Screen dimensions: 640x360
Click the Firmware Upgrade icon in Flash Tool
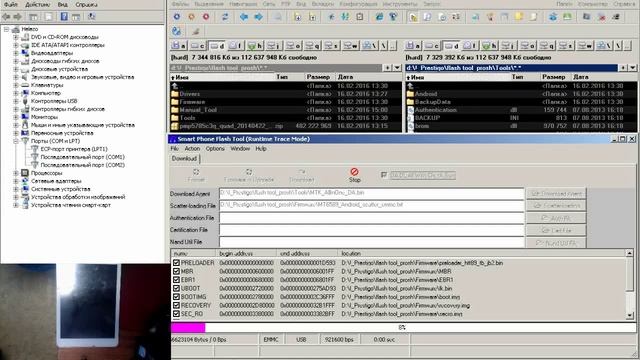pyautogui.click(x=249, y=172)
